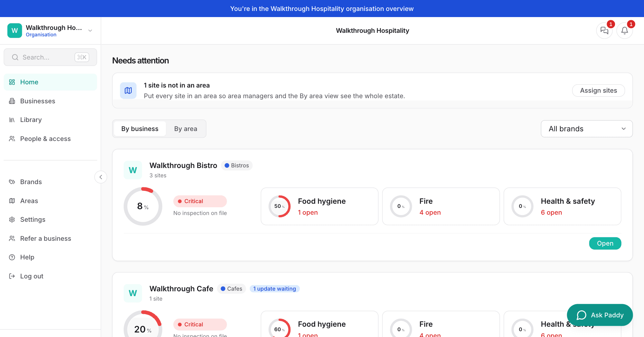
Task: Click the Areas map icon in sidebar
Action: coord(12,201)
